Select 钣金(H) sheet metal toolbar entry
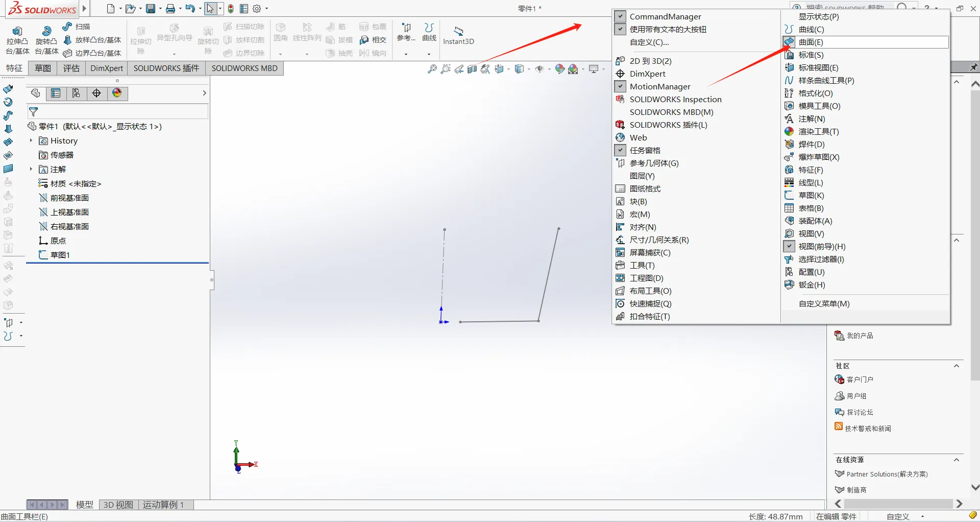Screen dimensions: 980x522 tap(812, 284)
